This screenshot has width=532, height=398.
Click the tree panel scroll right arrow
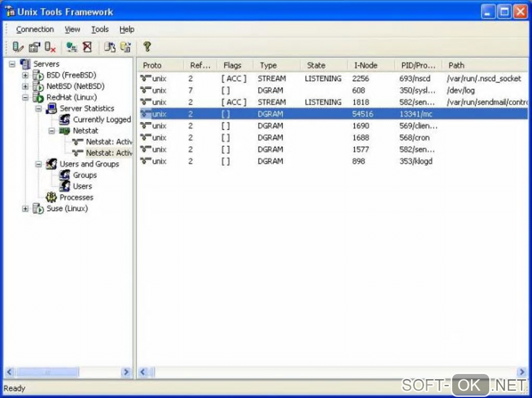click(126, 372)
